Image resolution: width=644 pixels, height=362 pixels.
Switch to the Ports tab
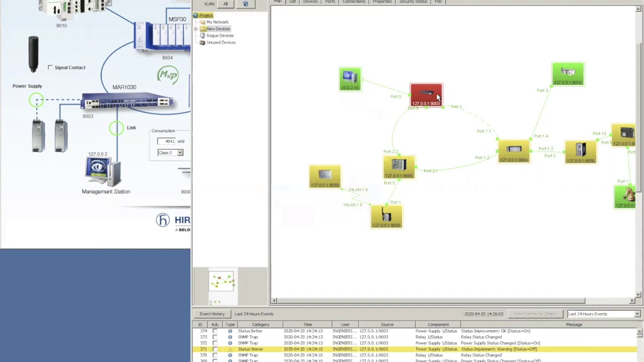330,2
